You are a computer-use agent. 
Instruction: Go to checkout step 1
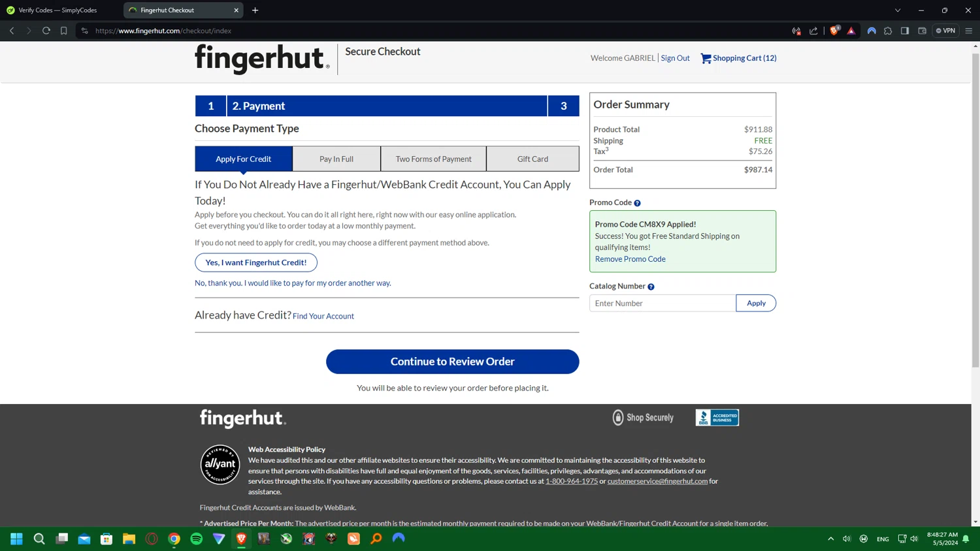point(210,106)
